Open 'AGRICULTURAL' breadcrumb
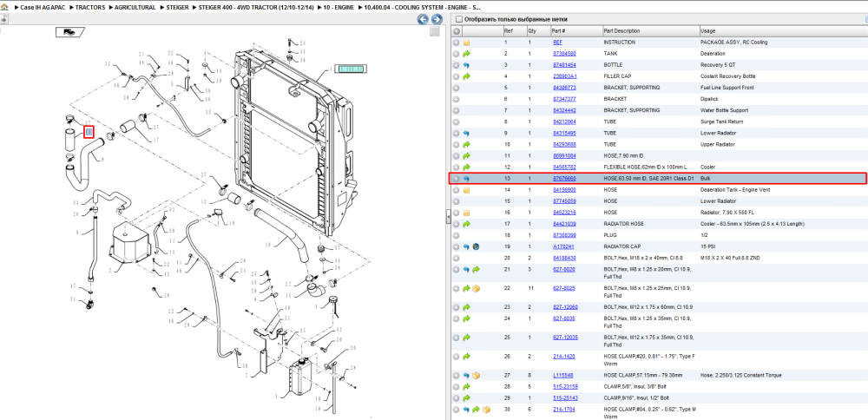 (x=135, y=8)
